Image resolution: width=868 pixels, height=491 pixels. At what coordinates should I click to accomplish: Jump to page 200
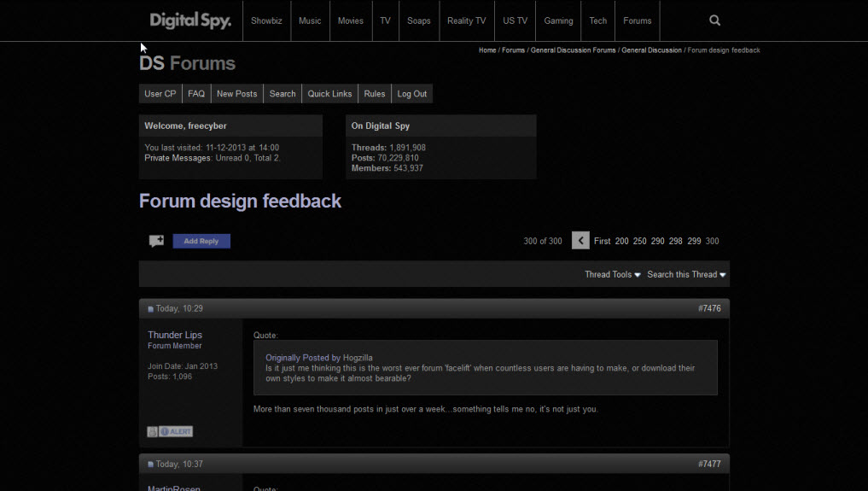pyautogui.click(x=621, y=241)
